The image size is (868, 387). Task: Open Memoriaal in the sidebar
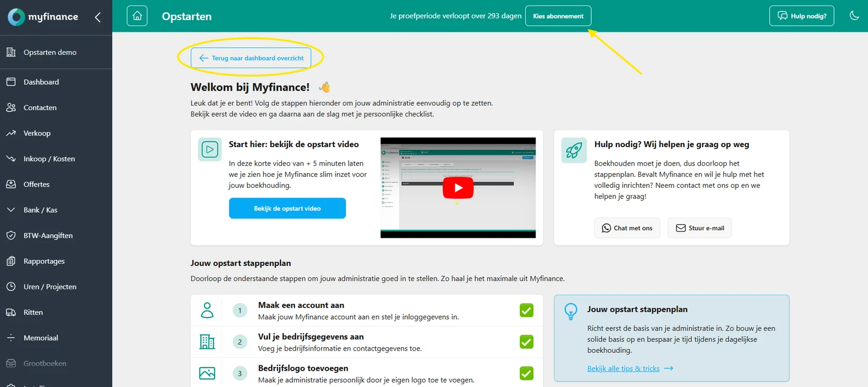point(56,337)
